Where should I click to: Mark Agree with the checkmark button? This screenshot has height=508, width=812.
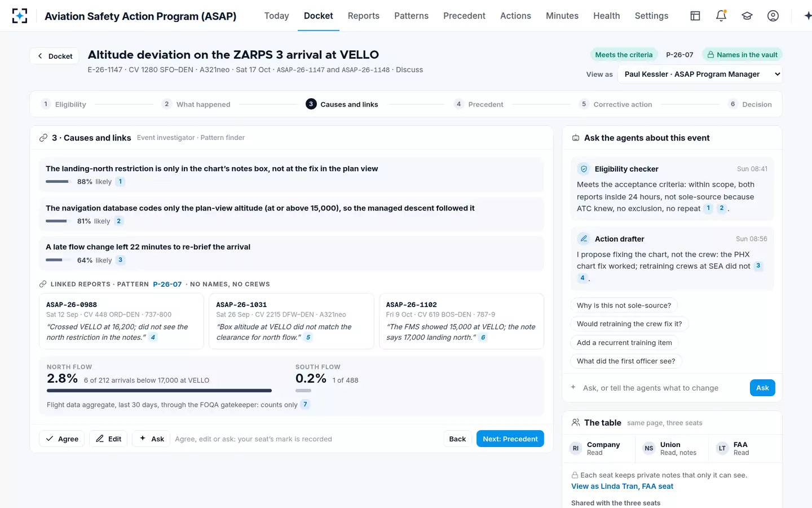pos(62,439)
